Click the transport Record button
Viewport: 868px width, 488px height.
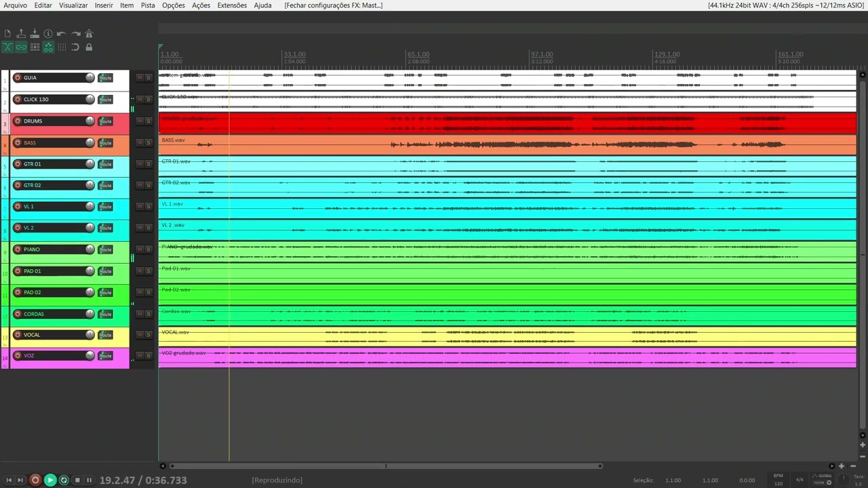point(35,480)
